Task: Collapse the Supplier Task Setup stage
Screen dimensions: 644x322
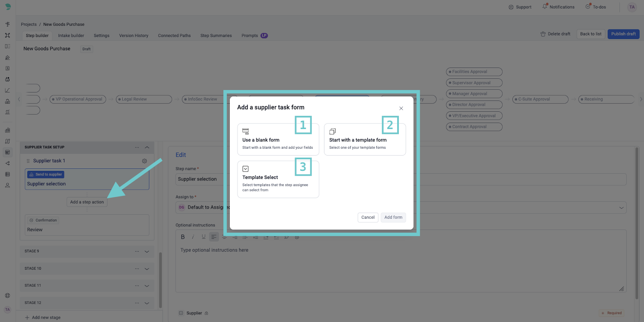Action: (x=147, y=148)
